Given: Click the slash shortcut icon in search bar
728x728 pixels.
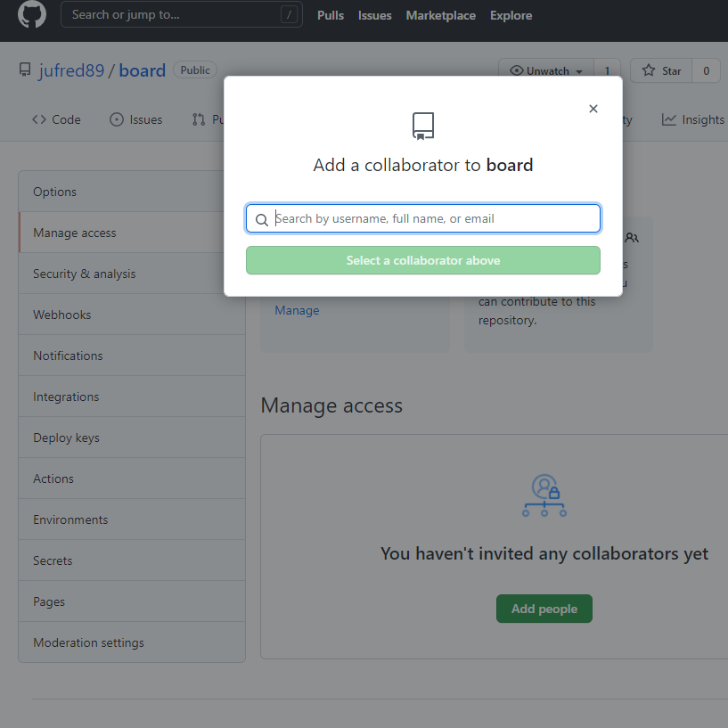Looking at the screenshot, I should click(289, 15).
